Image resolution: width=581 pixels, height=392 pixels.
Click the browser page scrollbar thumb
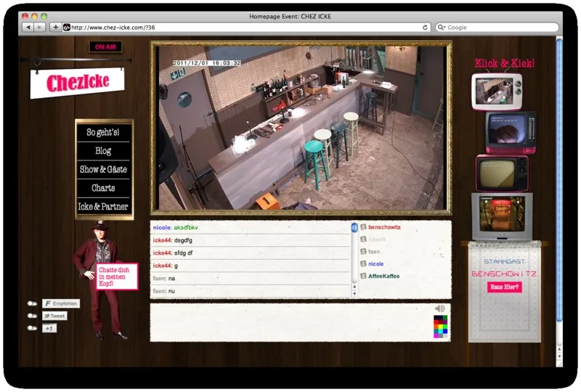[x=559, y=180]
